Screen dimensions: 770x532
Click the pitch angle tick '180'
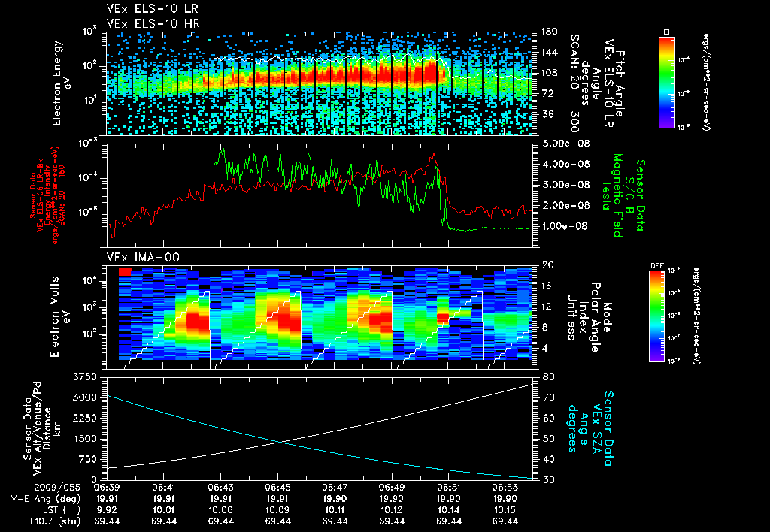click(x=549, y=32)
